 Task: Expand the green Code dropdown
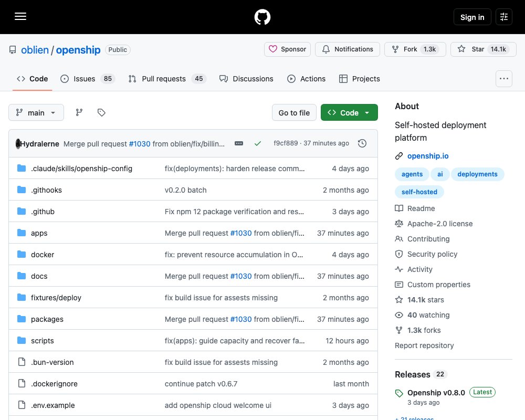point(349,112)
